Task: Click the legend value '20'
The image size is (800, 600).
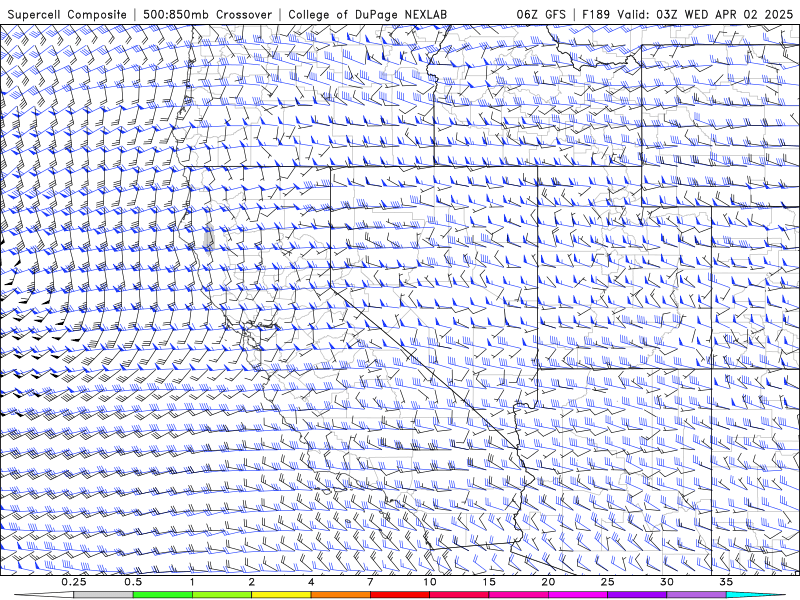Action: [548, 582]
